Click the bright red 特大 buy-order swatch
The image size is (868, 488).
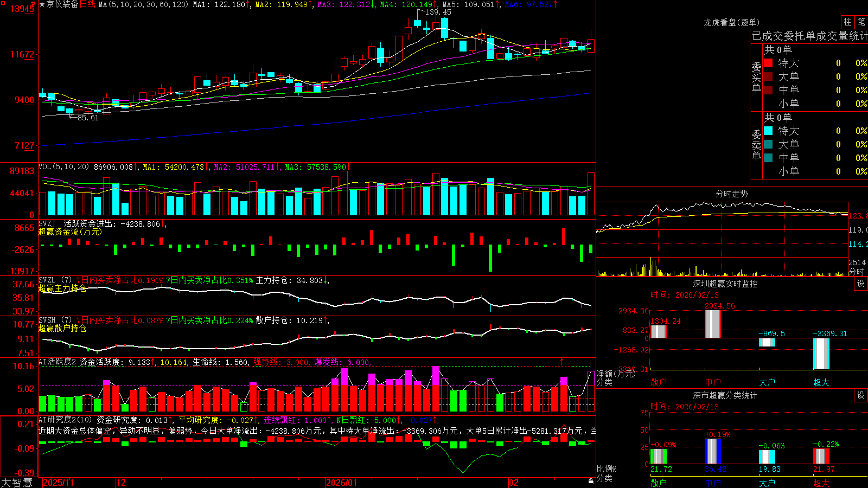(768, 63)
